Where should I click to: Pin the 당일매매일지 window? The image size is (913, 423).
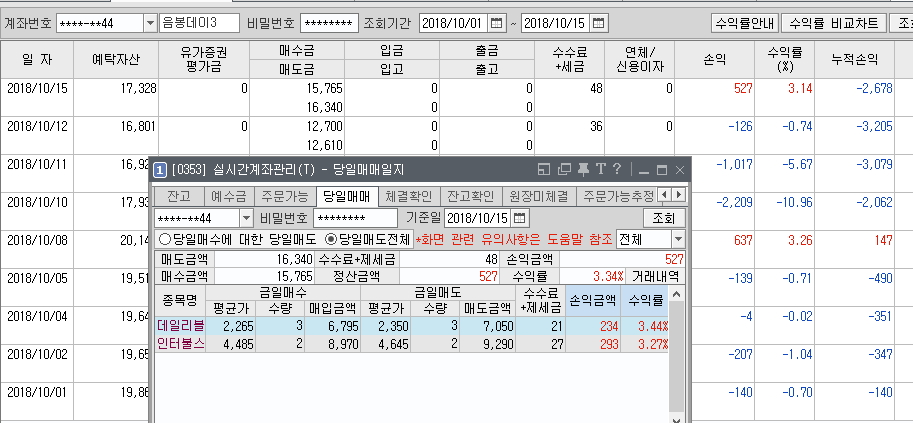point(584,169)
